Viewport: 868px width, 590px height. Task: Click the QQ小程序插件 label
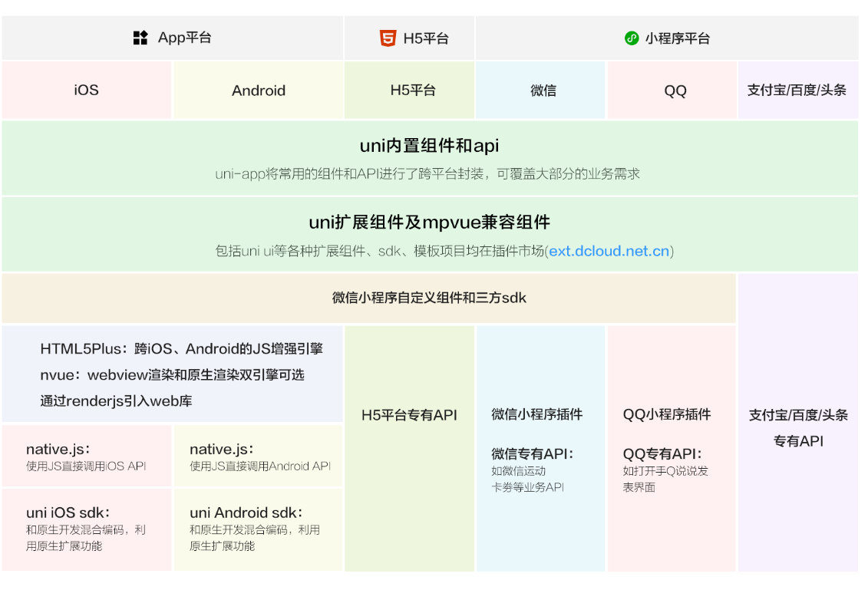click(667, 414)
